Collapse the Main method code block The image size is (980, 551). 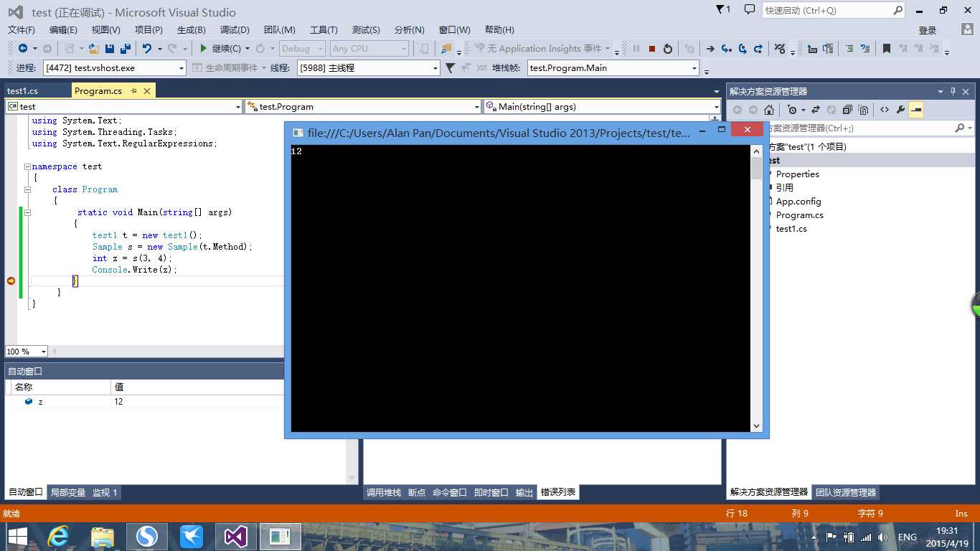[x=28, y=212]
